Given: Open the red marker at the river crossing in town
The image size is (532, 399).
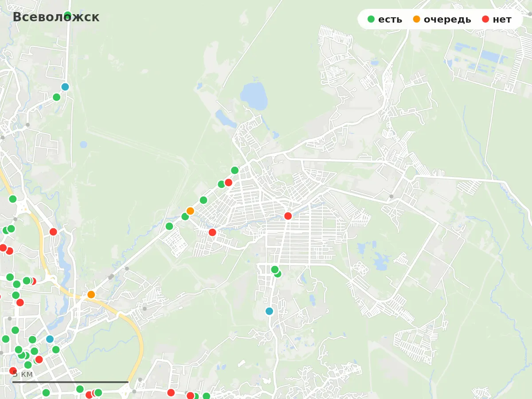Looking at the screenshot, I should point(288,216).
